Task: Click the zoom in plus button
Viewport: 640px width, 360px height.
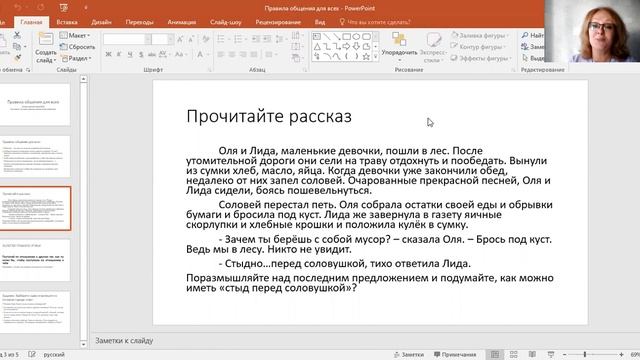Action: click(621, 355)
